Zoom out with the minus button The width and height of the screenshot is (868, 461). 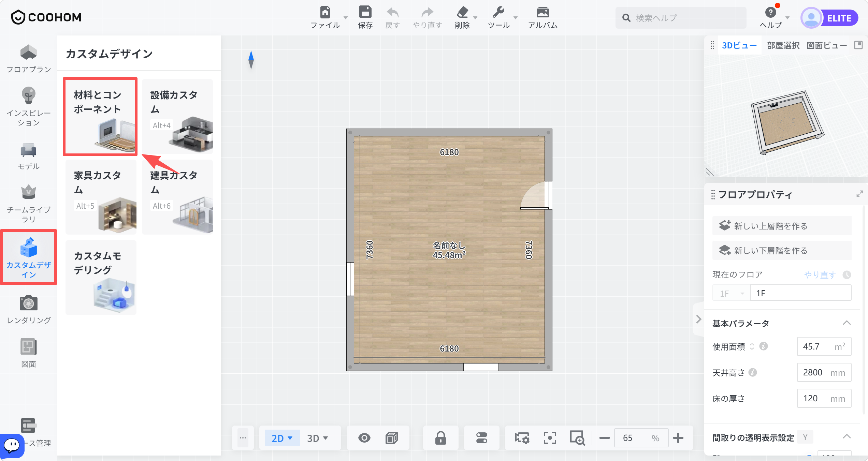pyautogui.click(x=604, y=438)
